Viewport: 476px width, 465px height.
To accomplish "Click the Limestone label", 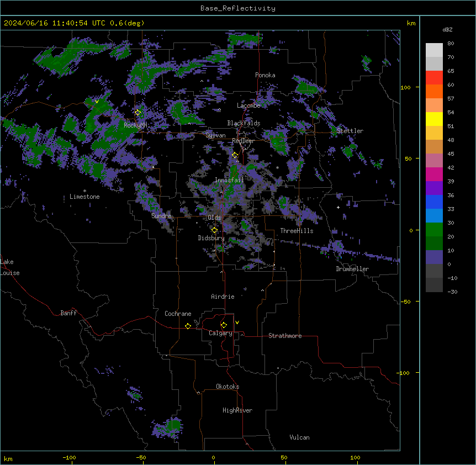I will pos(84,197).
